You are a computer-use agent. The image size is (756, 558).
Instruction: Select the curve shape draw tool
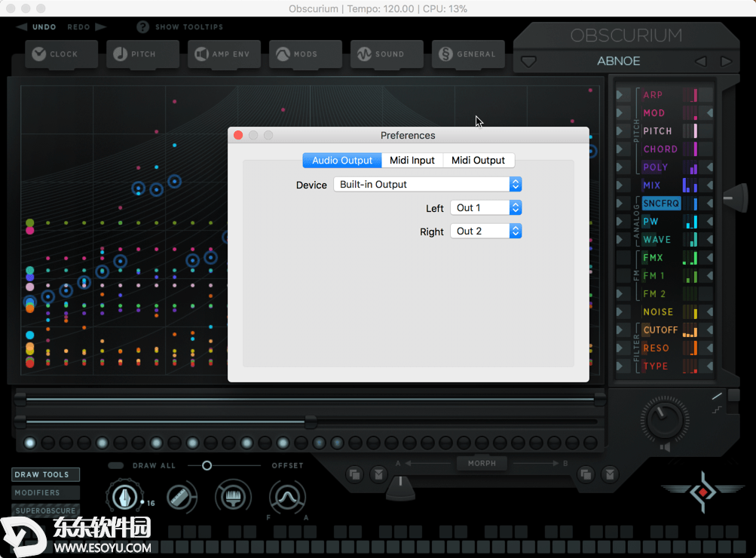click(x=287, y=497)
